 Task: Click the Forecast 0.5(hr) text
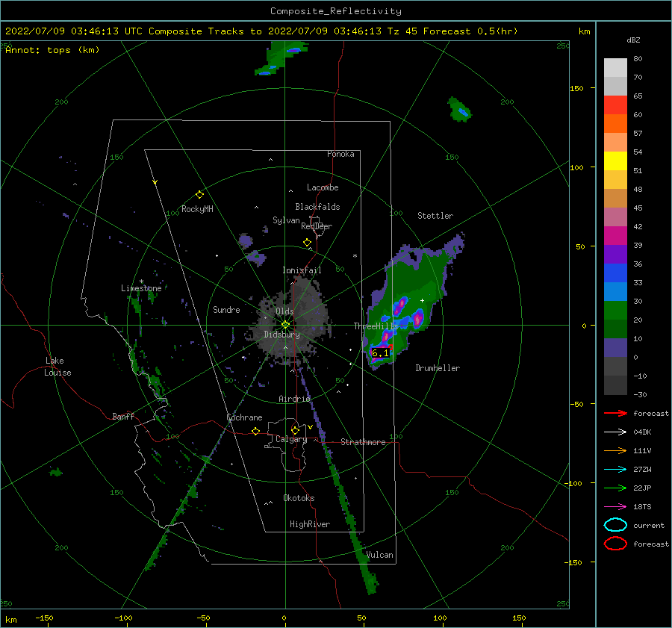coord(470,31)
